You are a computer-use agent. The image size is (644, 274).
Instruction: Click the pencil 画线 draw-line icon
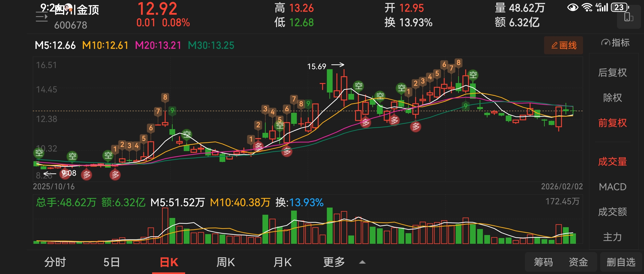[x=554, y=45]
